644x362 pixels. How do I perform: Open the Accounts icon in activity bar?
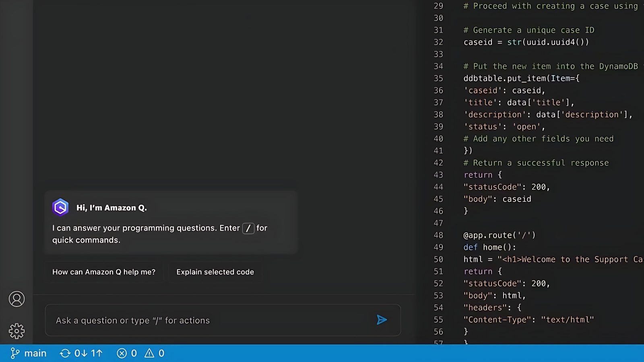[x=17, y=299]
